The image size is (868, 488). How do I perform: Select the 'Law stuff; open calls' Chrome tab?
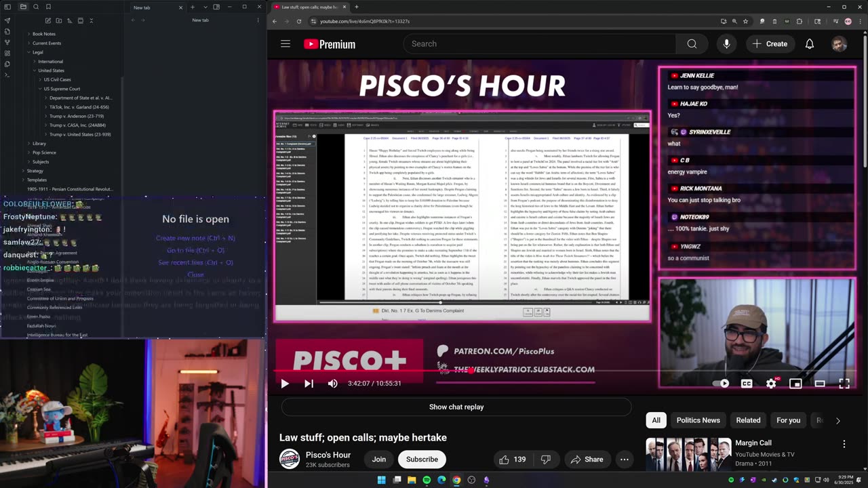pos(309,7)
